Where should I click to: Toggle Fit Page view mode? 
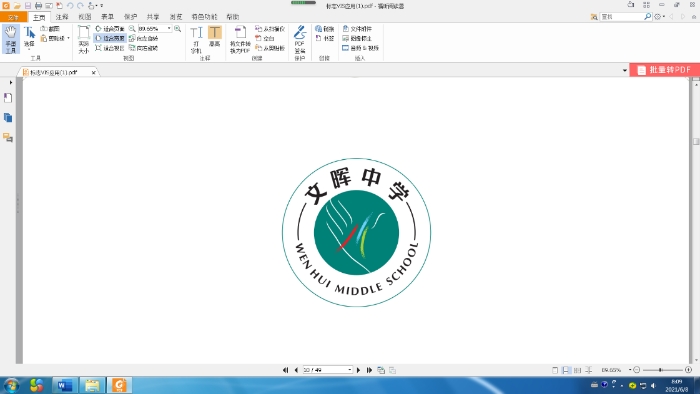[109, 29]
